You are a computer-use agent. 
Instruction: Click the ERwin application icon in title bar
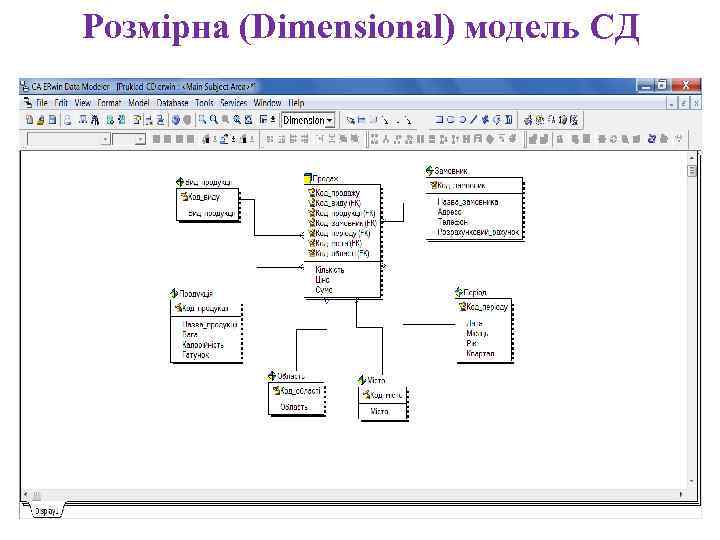[25, 86]
